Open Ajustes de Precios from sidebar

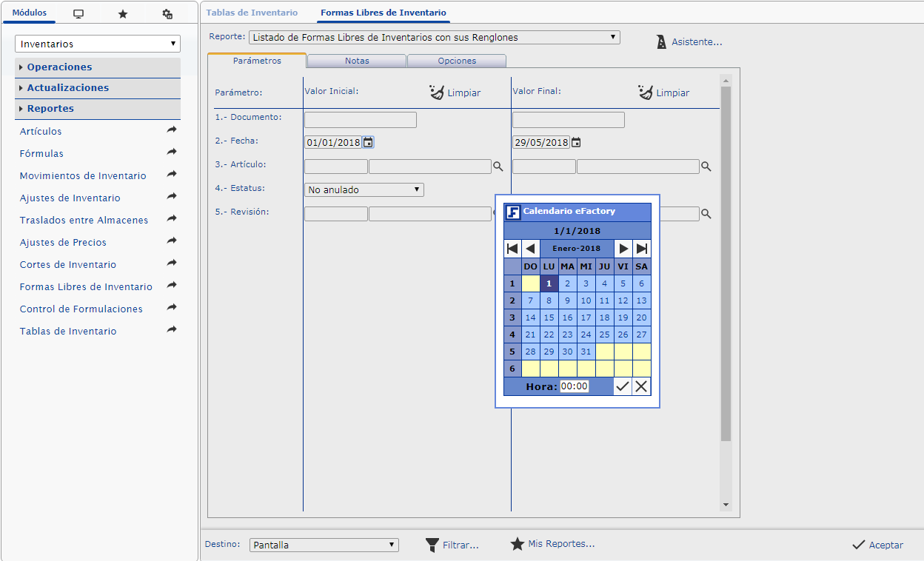tap(63, 243)
